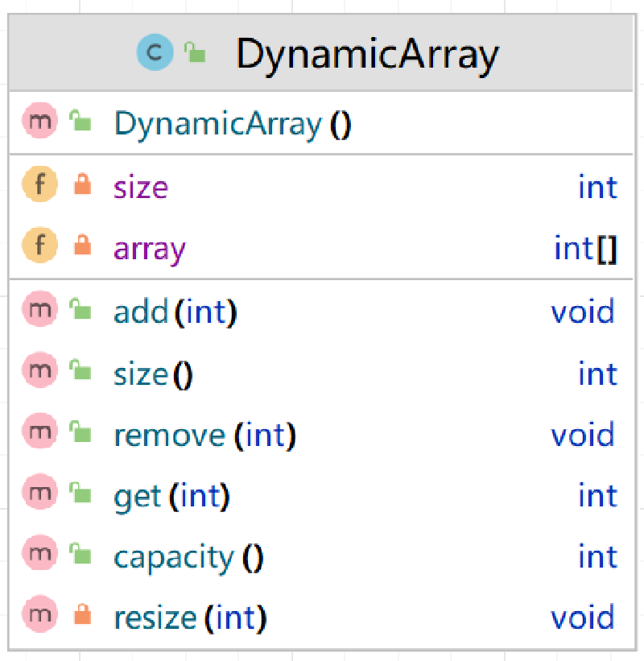The width and height of the screenshot is (644, 661).
Task: Click void return type of add(int)
Action: pyautogui.click(x=583, y=312)
